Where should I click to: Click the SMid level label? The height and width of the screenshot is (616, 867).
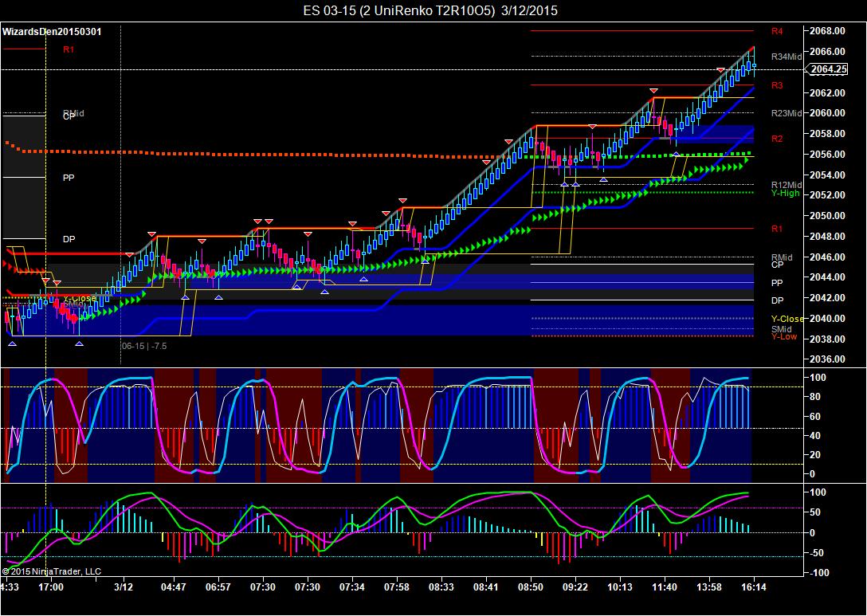(781, 329)
